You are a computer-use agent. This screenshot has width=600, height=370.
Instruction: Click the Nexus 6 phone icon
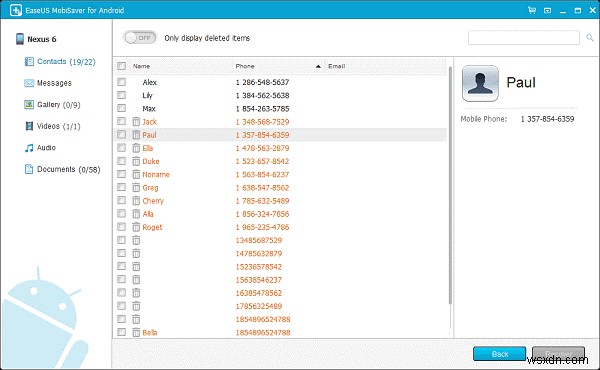tap(20, 39)
